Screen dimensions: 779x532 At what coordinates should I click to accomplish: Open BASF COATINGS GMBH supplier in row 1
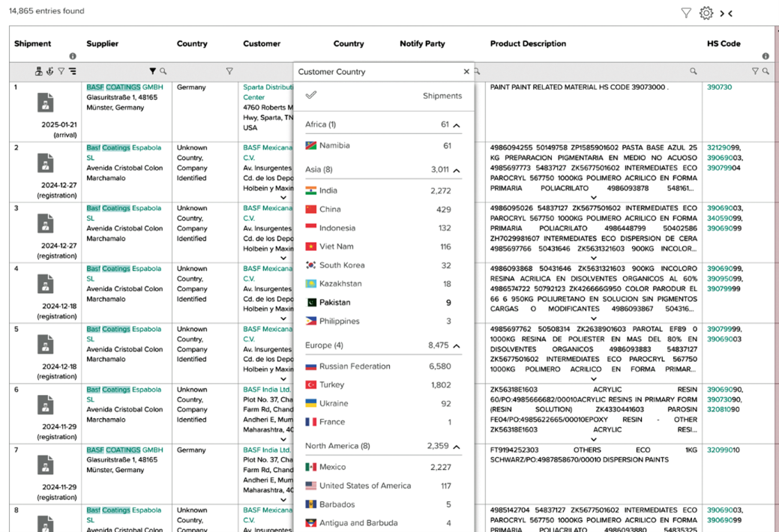point(124,87)
